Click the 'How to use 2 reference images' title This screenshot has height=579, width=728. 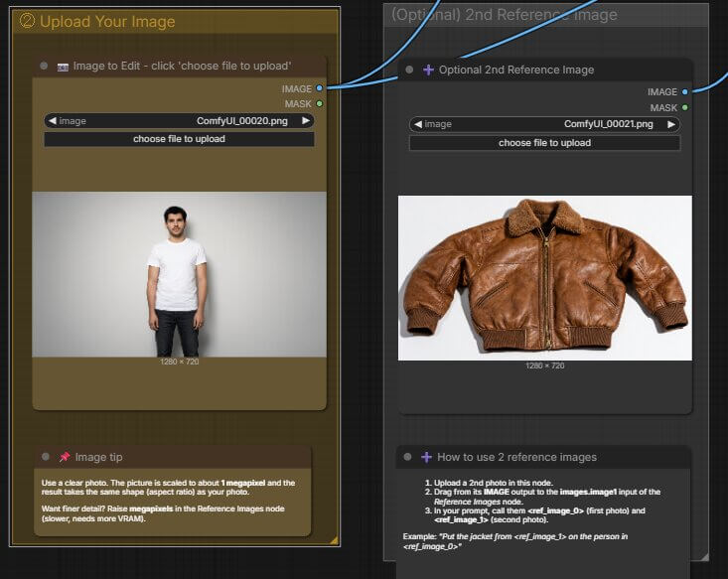(x=516, y=458)
